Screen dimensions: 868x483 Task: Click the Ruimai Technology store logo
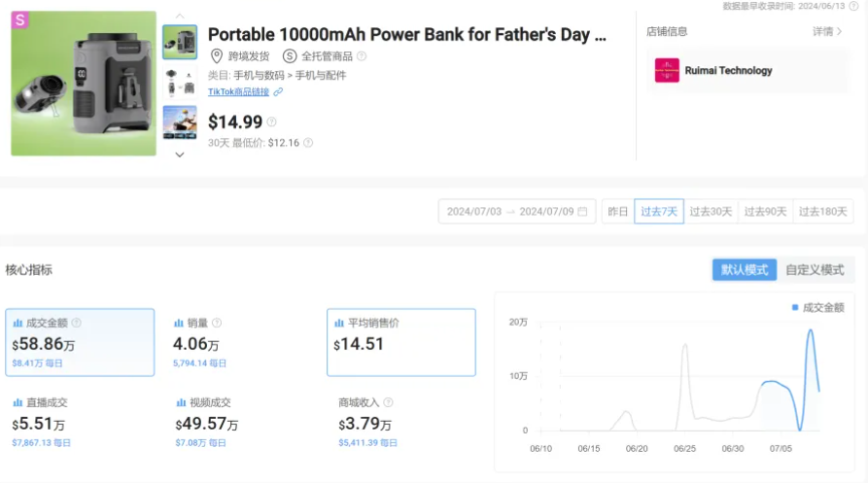(x=667, y=71)
